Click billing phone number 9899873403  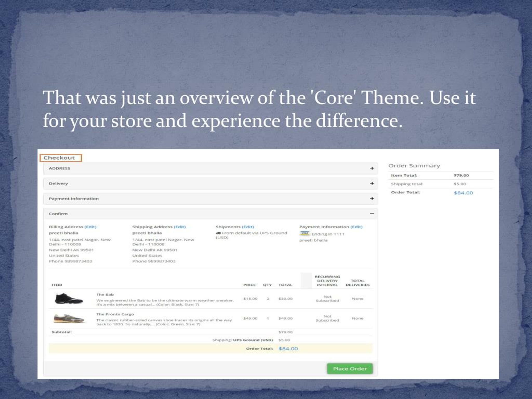point(78,261)
